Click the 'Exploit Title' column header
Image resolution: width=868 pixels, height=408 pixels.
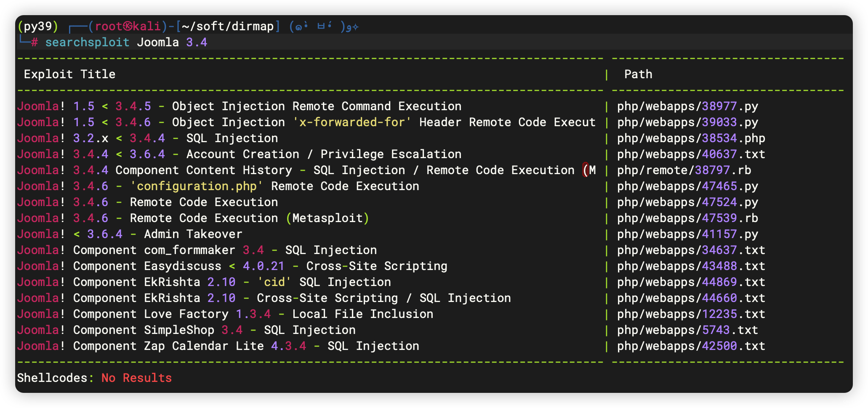(x=69, y=74)
